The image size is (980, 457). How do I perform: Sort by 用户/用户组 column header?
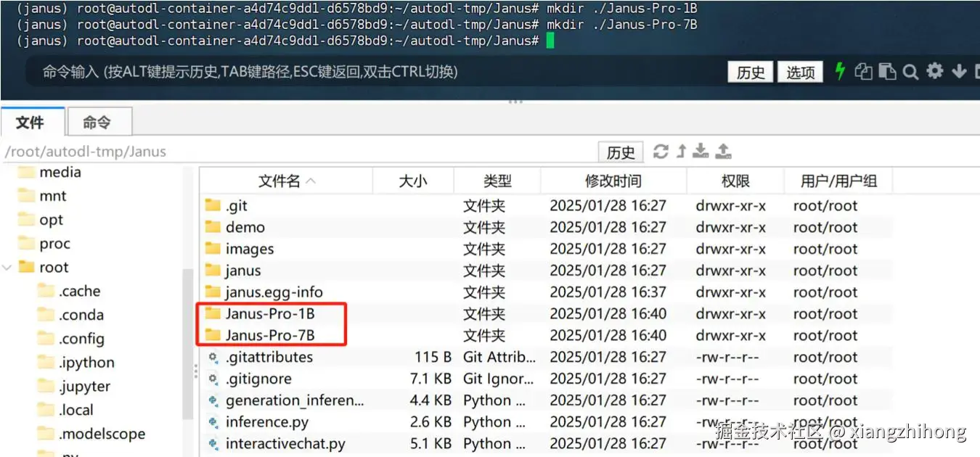tap(838, 181)
